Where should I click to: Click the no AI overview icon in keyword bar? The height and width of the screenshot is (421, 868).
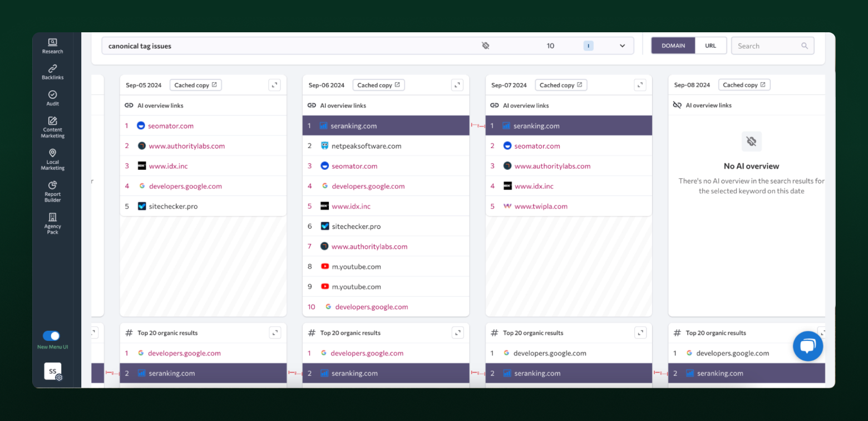point(485,46)
